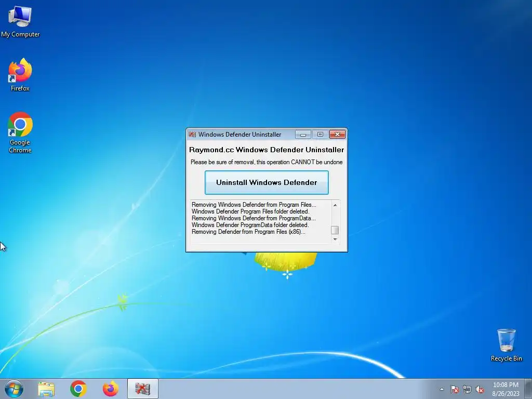Click 'Windows Defender ProgramData folder deleted.' line
Viewport: 532px width, 399px height.
(250, 225)
